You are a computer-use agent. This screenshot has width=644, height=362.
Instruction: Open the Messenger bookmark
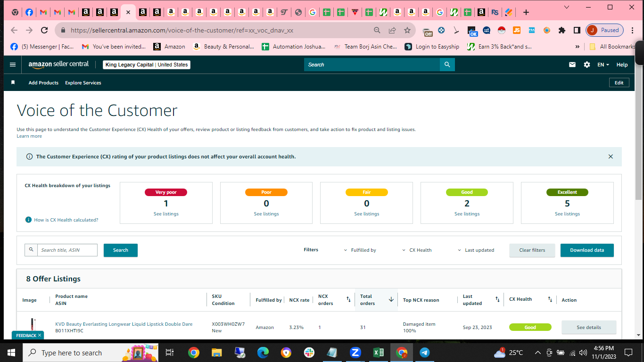42,47
